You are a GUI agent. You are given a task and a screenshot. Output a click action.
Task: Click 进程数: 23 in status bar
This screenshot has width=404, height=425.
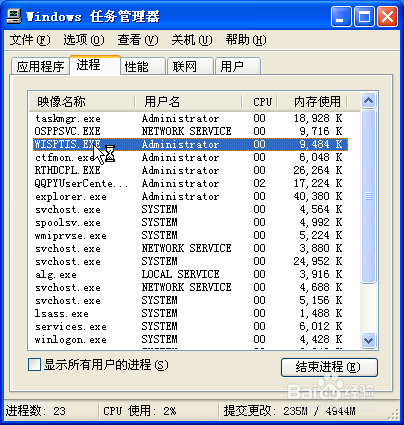click(x=36, y=411)
